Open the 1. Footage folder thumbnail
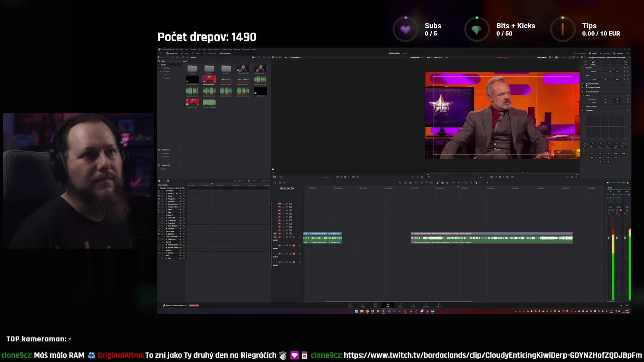This screenshot has width=644, height=362. (x=192, y=69)
